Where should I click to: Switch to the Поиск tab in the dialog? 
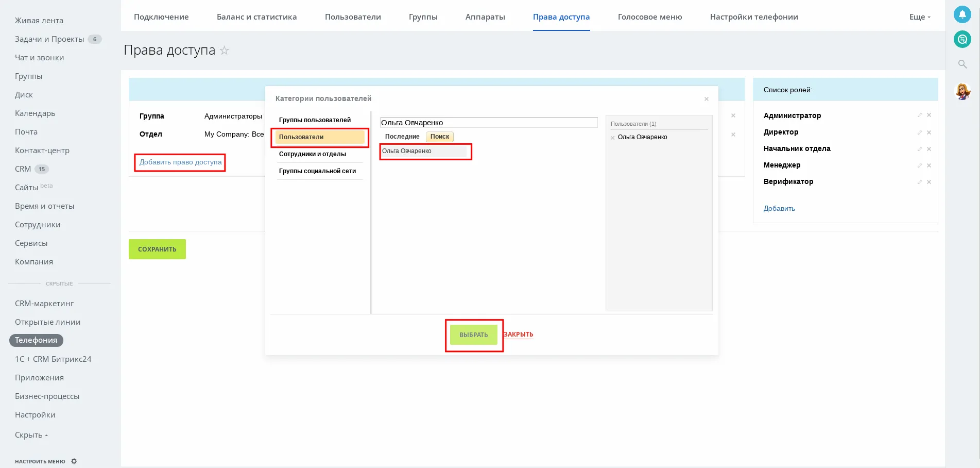click(x=439, y=137)
